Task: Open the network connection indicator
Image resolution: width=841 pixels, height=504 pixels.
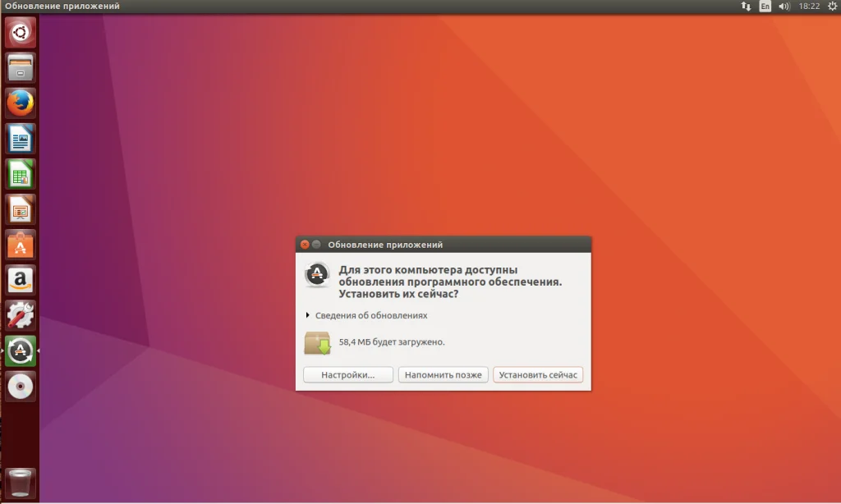Action: point(746,7)
